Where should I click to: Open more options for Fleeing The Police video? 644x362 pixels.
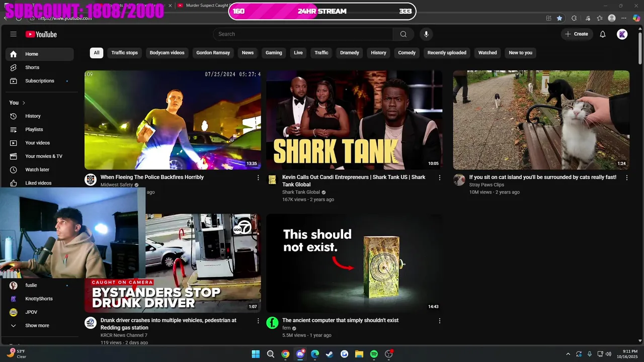tap(258, 177)
